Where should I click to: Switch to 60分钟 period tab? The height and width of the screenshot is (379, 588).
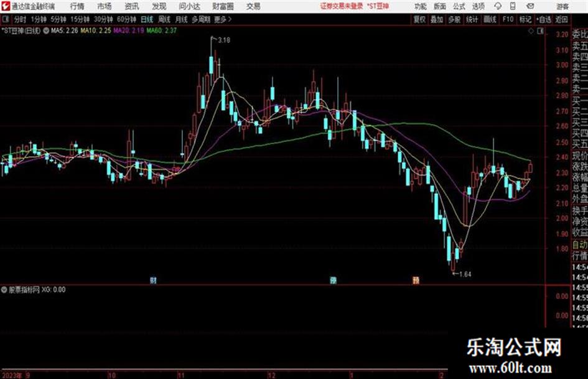coord(126,19)
